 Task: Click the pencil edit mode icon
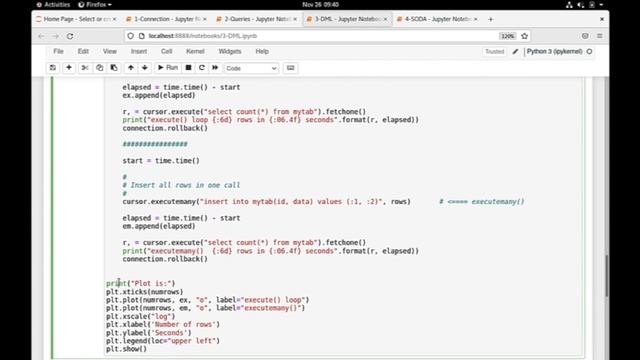coord(516,51)
